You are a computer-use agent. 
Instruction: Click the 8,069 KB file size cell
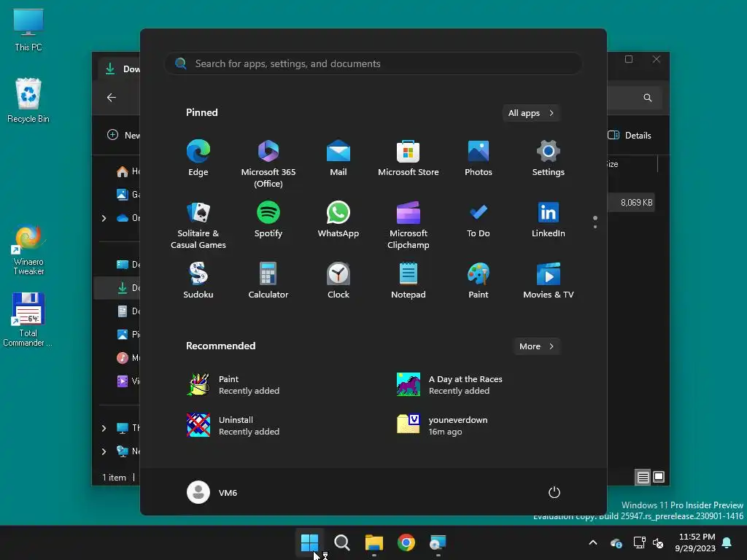[636, 203]
